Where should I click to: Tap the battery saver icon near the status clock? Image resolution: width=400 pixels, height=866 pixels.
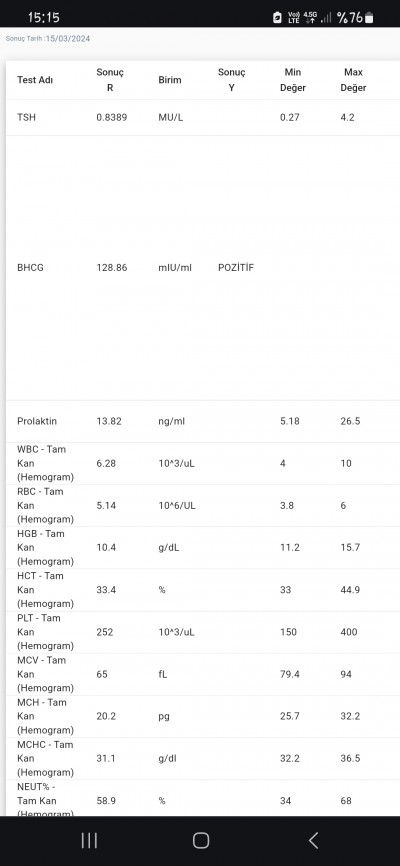[x=277, y=18]
